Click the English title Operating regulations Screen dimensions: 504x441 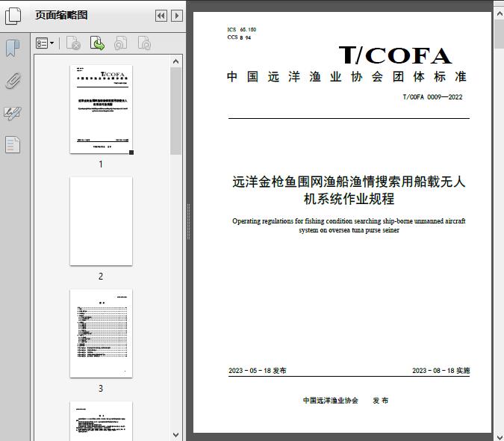(x=349, y=226)
